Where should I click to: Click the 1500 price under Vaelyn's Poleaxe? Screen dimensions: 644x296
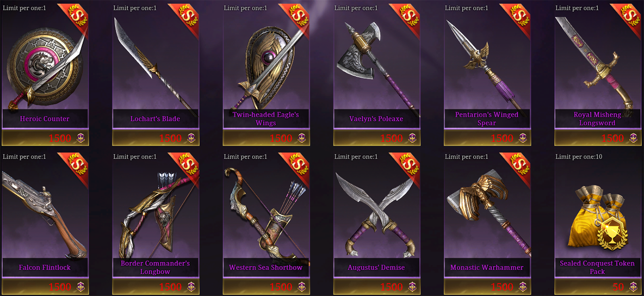point(391,138)
